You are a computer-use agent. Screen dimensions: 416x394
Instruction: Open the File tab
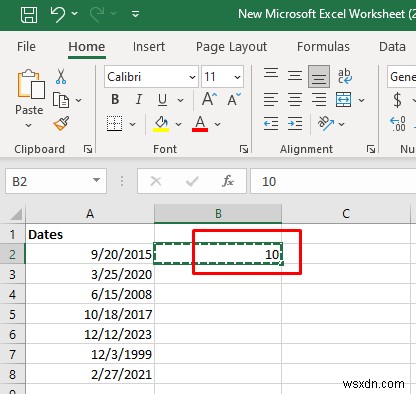tap(26, 47)
